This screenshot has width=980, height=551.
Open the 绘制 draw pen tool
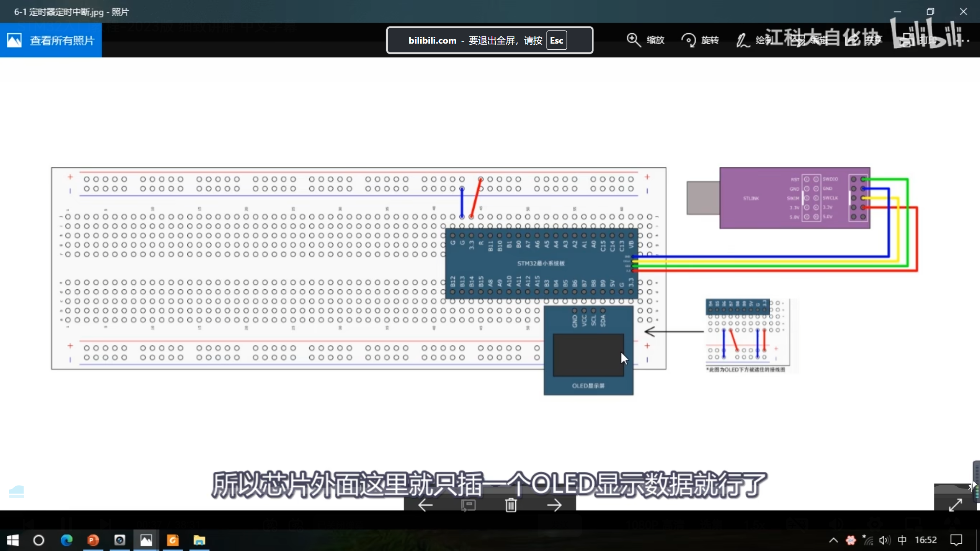743,40
